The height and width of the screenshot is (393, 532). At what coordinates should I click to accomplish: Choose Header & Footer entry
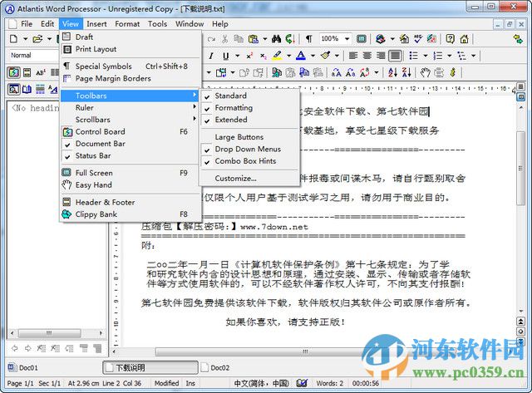pos(130,203)
